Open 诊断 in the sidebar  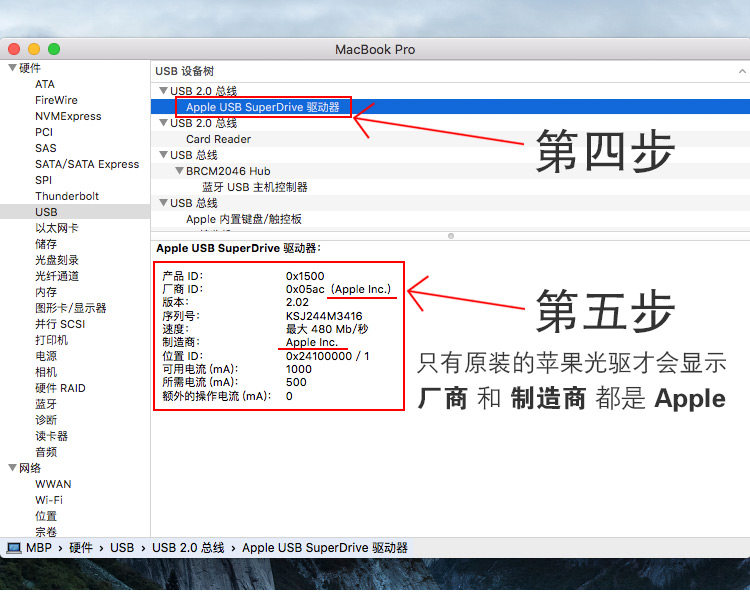pos(46,420)
